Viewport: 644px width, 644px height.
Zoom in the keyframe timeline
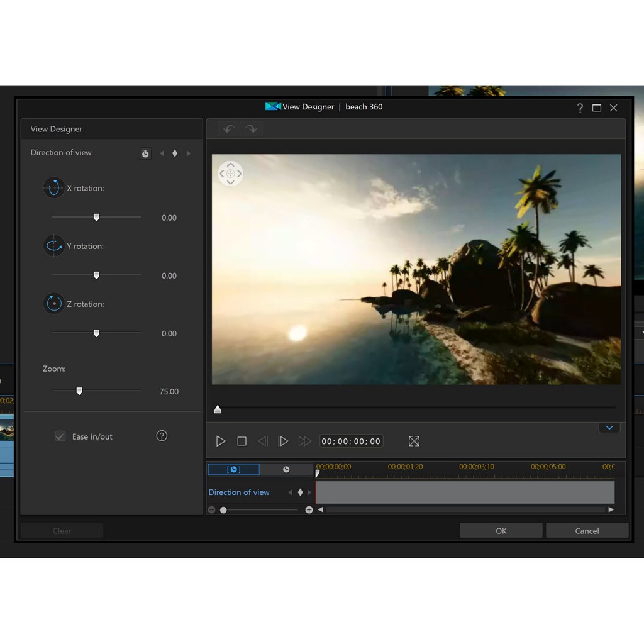tap(309, 510)
